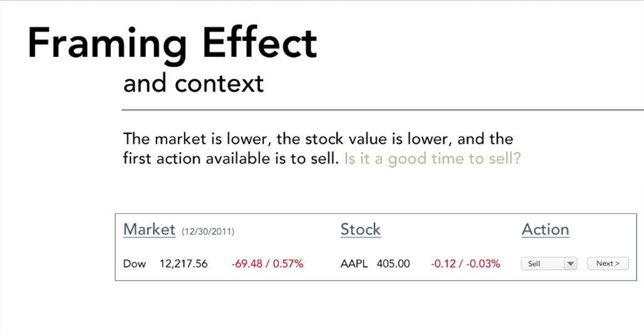Click the red -69.48 / 0.57% change
The width and height of the screenshot is (644, 335).
click(267, 264)
